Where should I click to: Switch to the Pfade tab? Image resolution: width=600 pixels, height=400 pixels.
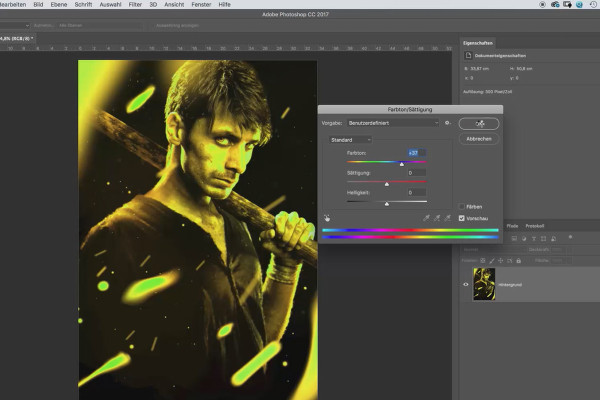[512, 226]
